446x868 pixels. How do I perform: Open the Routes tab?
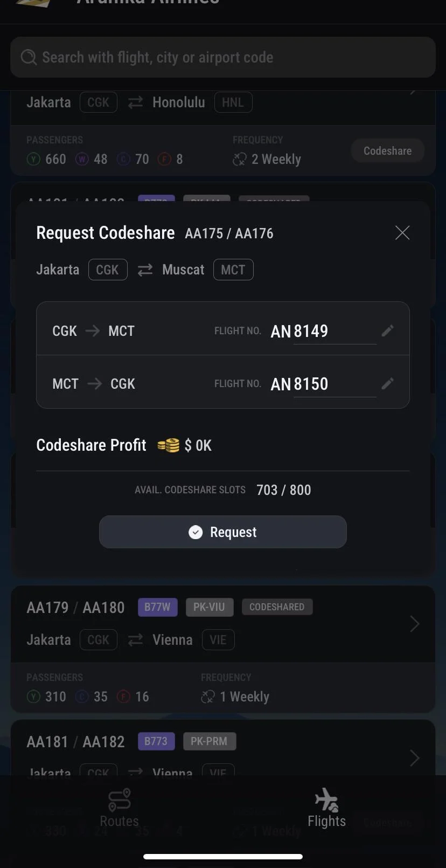tap(120, 807)
